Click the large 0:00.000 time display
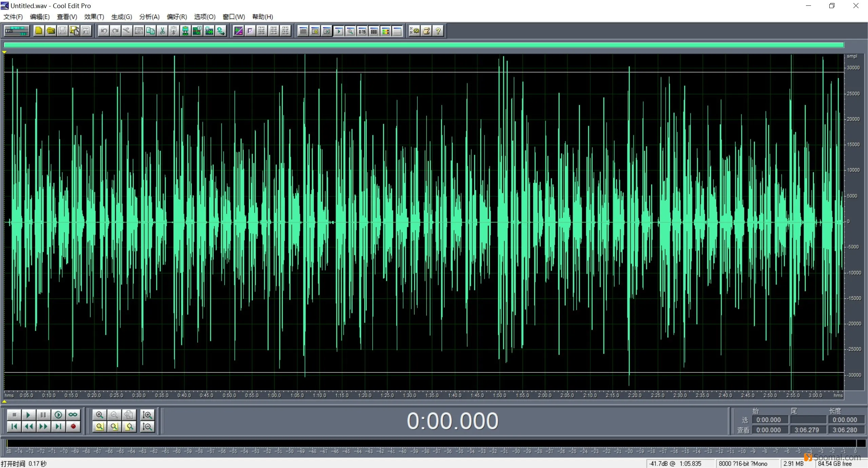Viewport: 868px width, 468px height. click(x=453, y=421)
